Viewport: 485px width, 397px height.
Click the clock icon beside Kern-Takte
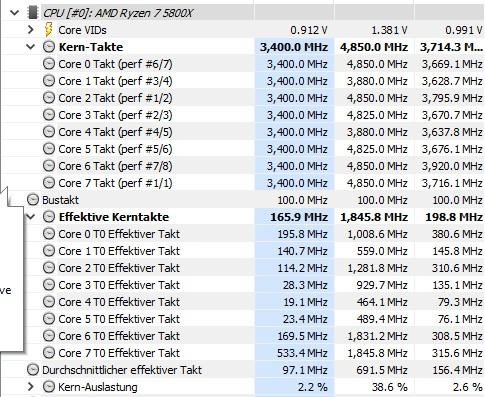(49, 47)
